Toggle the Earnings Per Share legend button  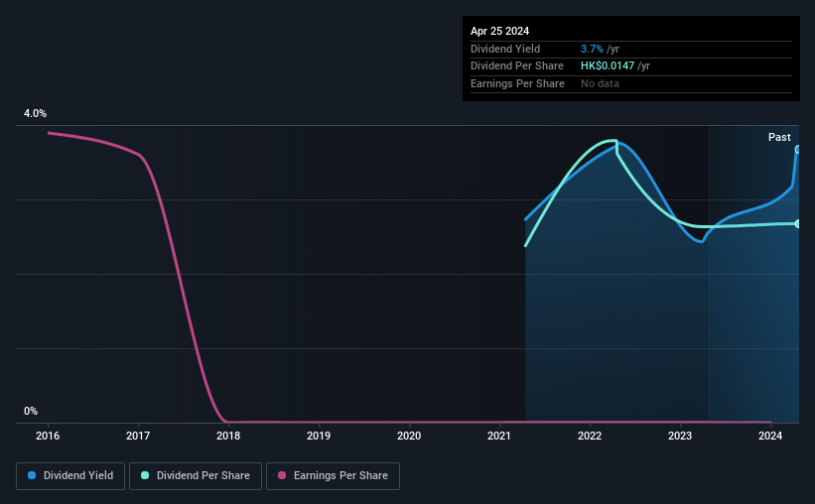pos(334,476)
